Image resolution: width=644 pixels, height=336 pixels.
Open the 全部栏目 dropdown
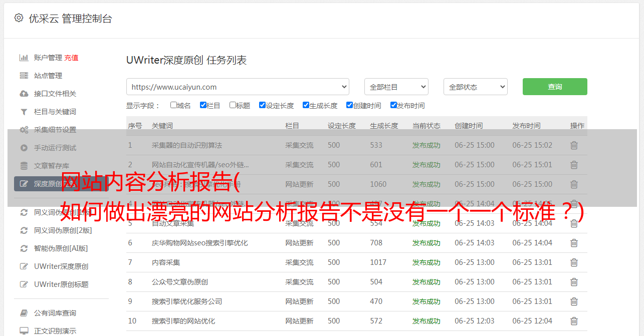(x=396, y=87)
